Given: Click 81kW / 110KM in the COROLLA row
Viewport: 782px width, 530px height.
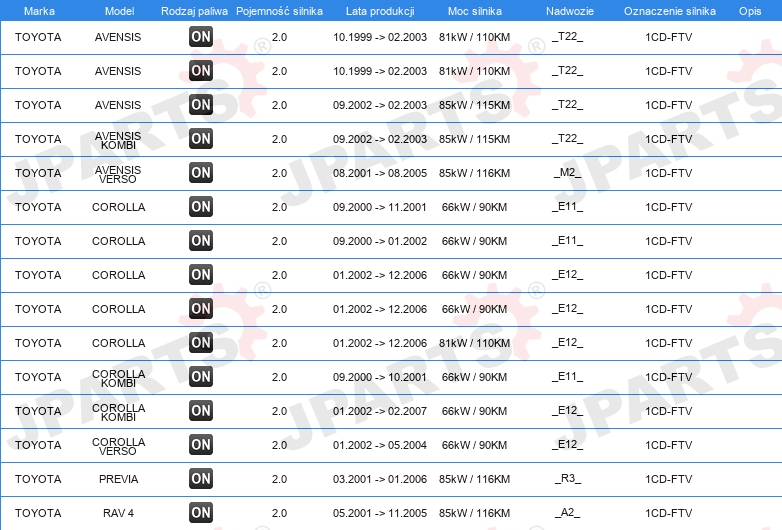Looking at the screenshot, I should pyautogui.click(x=474, y=343).
